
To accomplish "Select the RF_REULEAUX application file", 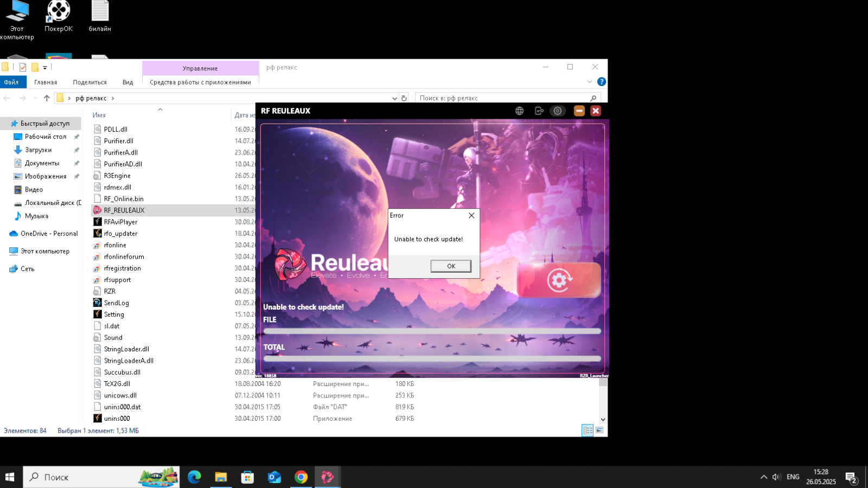I will pos(124,210).
